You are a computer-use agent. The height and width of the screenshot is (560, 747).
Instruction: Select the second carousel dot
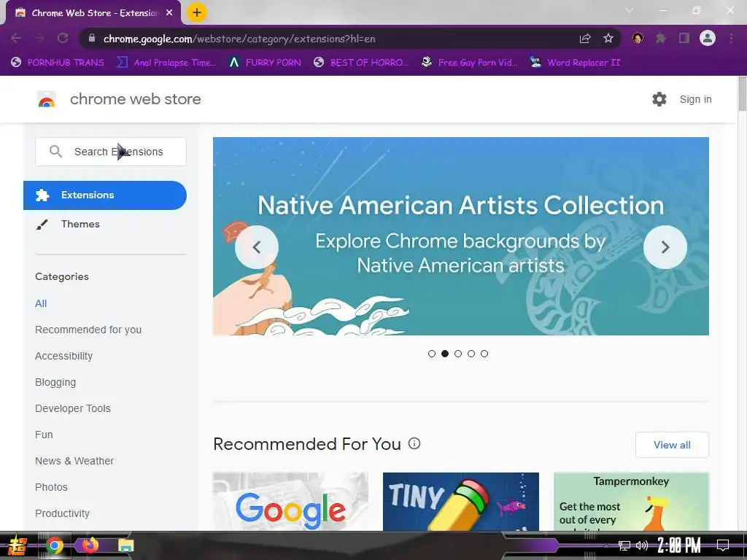pos(445,354)
